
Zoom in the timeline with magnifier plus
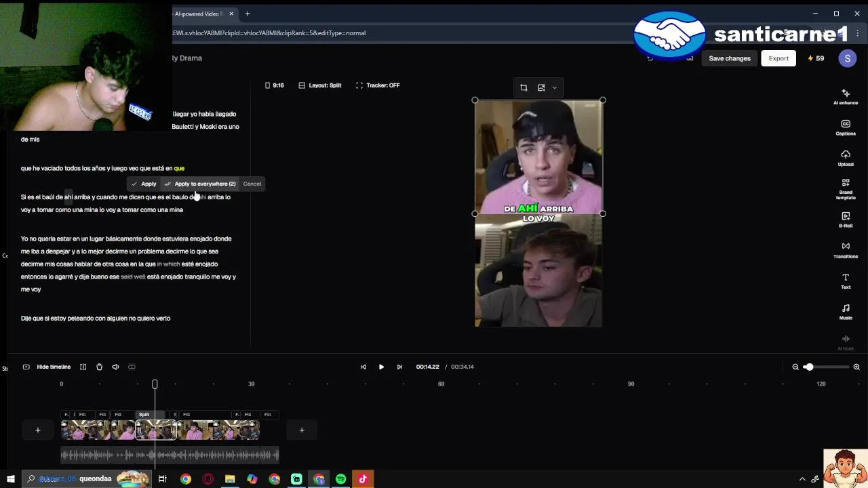856,367
